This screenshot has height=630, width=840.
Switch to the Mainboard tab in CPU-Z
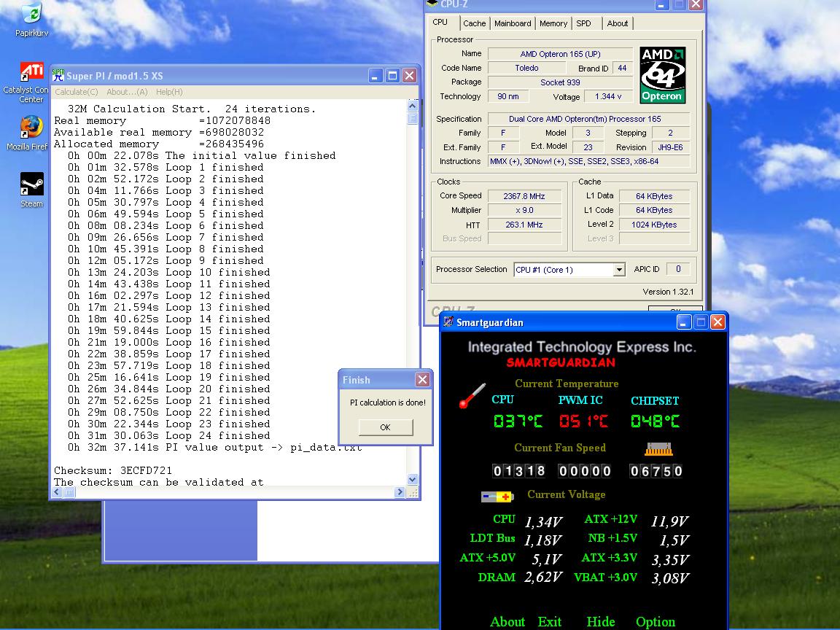pos(513,23)
